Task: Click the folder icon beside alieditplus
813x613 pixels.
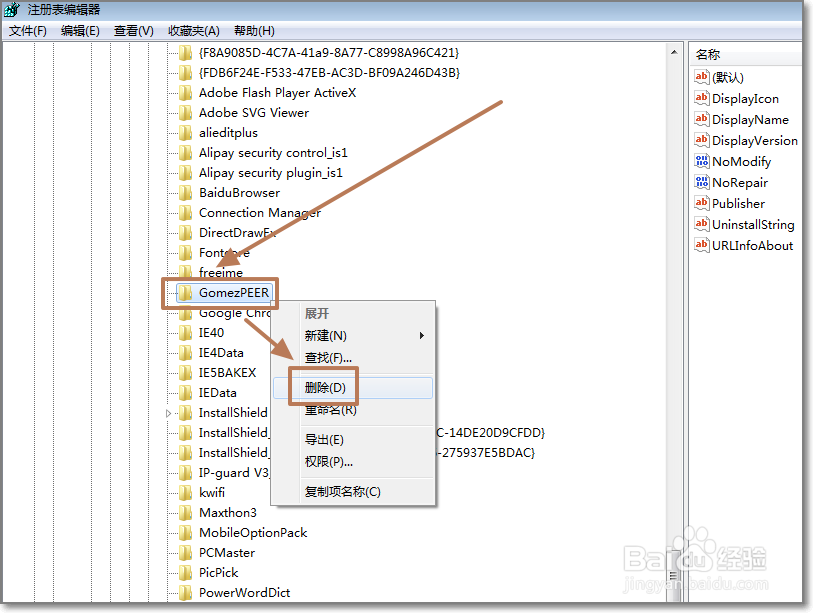Action: (186, 133)
